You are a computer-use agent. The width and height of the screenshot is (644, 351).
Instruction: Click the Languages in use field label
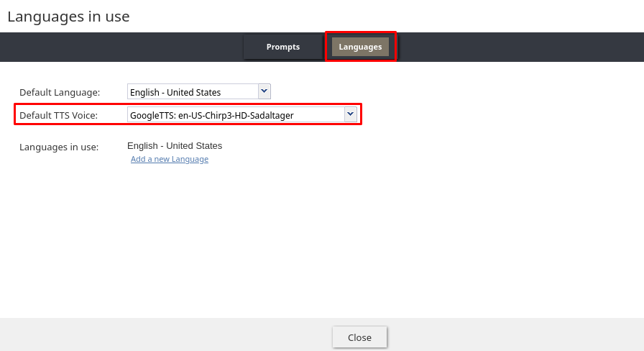(x=59, y=147)
